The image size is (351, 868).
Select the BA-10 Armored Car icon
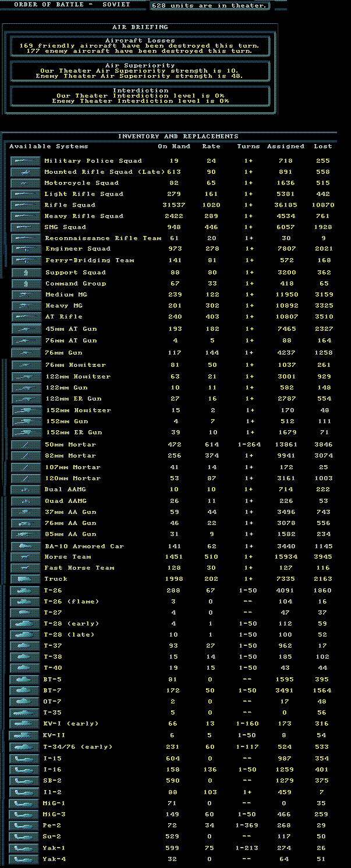(26, 546)
